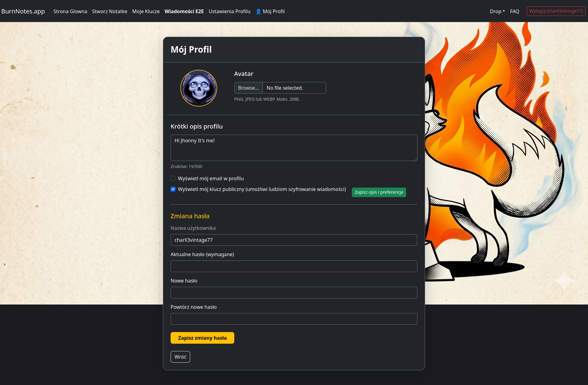Click Wyloguj (charli3vintage77) button
The height and width of the screenshot is (385, 588).
pos(556,11)
